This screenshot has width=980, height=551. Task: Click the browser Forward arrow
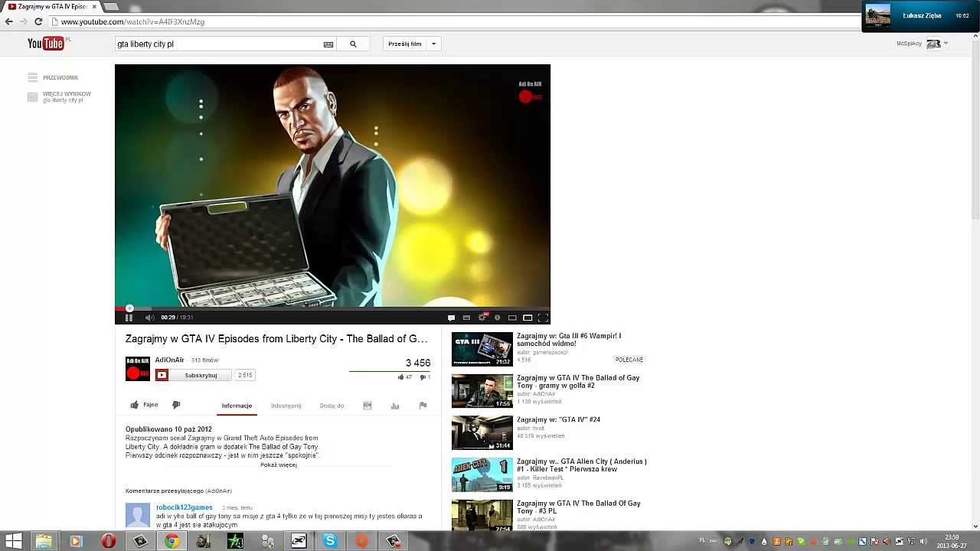click(x=24, y=21)
